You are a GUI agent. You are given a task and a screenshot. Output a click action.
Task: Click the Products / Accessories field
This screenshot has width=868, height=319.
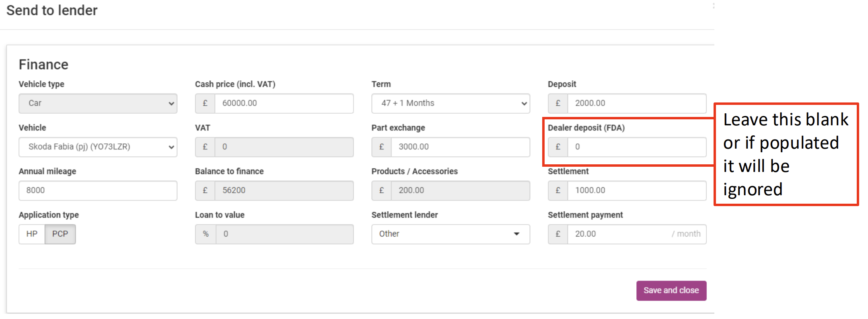tap(460, 190)
